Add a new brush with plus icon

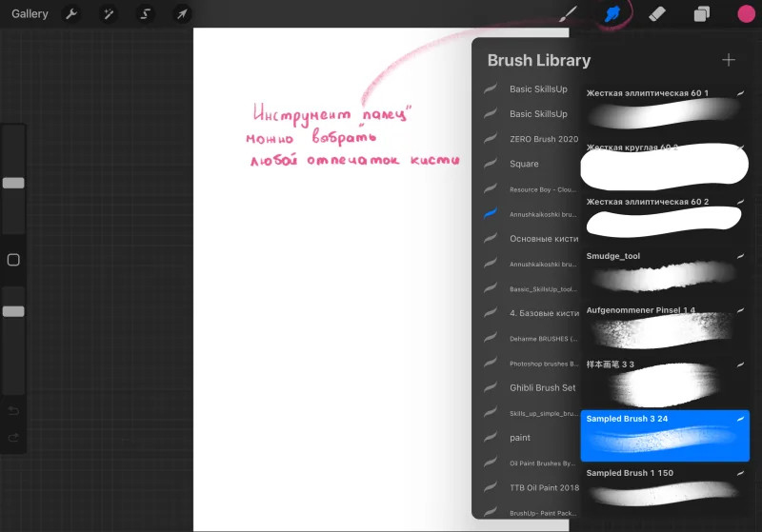(728, 60)
